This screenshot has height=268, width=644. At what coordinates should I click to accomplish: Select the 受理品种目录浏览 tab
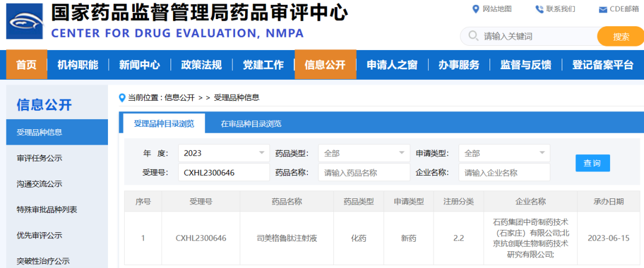click(x=164, y=123)
